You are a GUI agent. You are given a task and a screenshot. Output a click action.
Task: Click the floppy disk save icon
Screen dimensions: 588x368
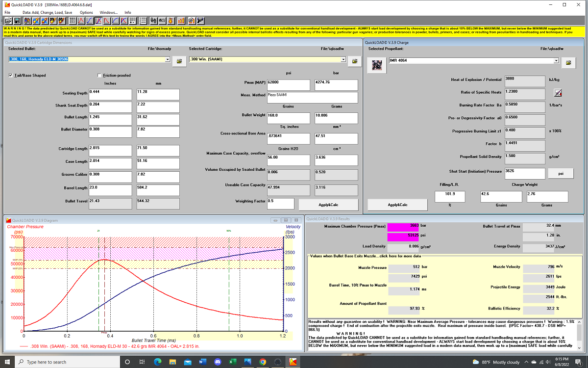click(x=17, y=21)
